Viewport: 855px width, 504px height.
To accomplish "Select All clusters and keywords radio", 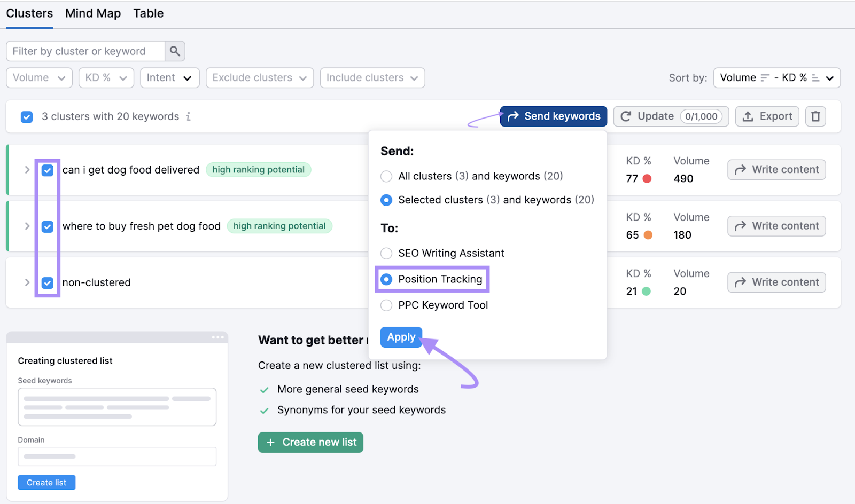I will (386, 176).
